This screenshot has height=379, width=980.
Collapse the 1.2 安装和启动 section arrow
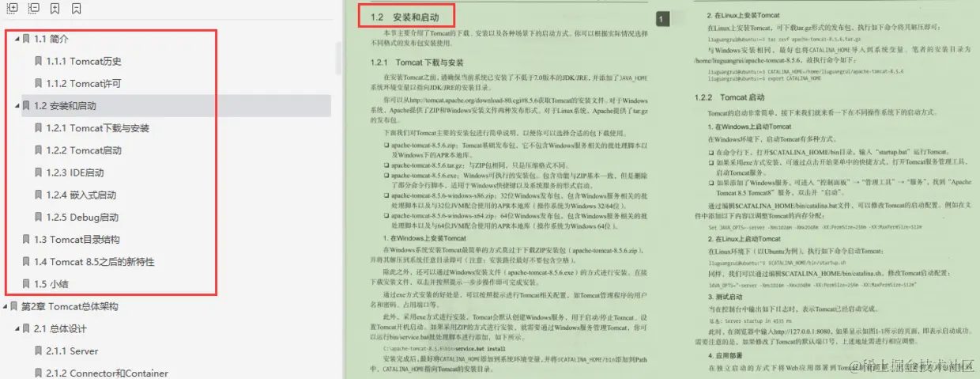coord(17,105)
